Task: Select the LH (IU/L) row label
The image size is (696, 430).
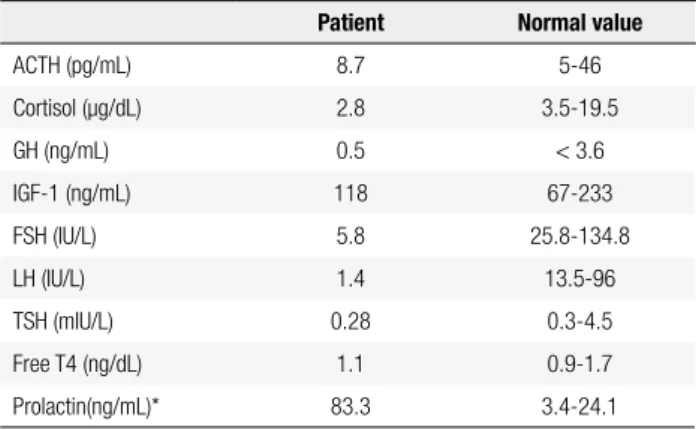Action: pyautogui.click(x=49, y=279)
